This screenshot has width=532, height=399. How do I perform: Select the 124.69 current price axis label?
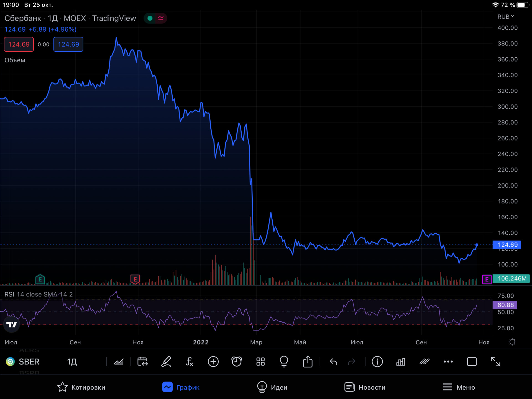click(x=507, y=245)
